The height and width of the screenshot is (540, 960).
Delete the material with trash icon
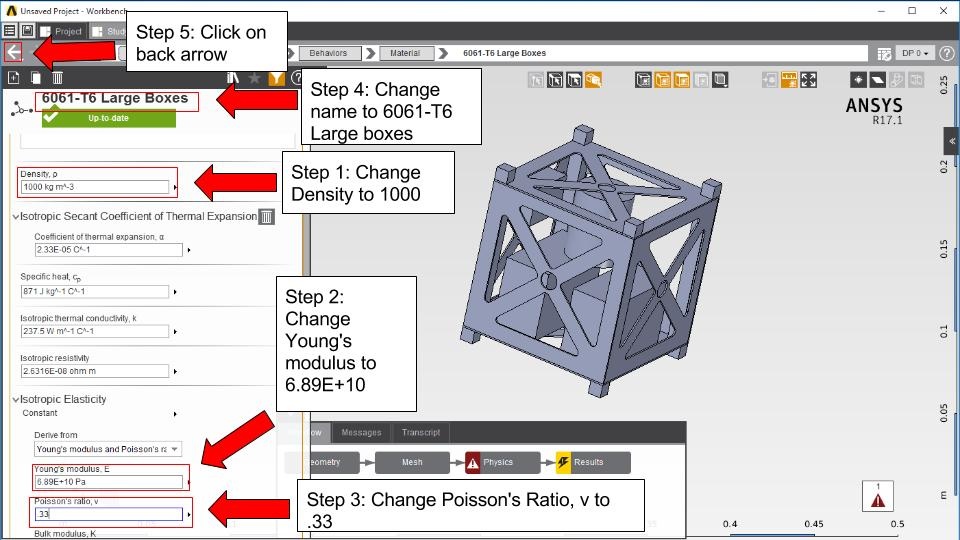(x=58, y=78)
